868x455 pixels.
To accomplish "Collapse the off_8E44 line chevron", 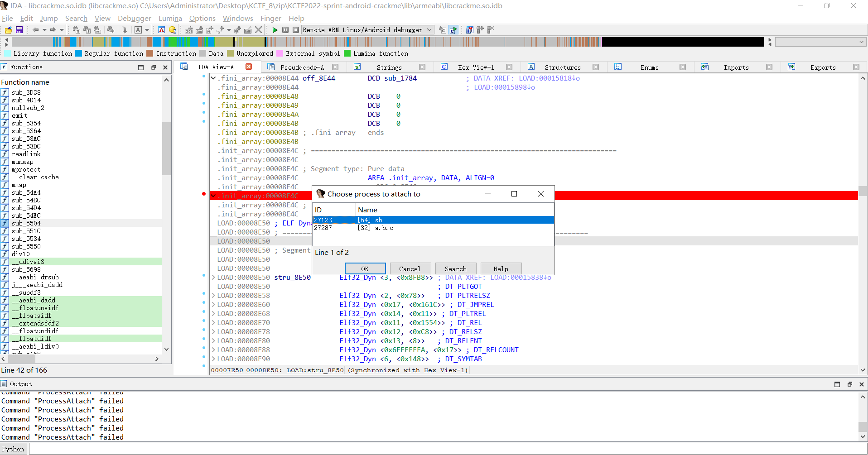I will (x=213, y=78).
